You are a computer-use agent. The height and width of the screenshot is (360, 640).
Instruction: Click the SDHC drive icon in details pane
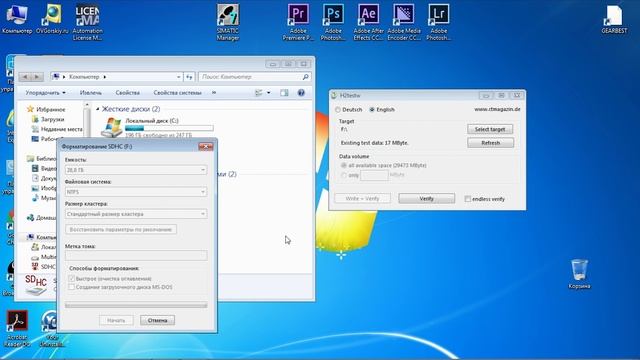pyautogui.click(x=36, y=284)
